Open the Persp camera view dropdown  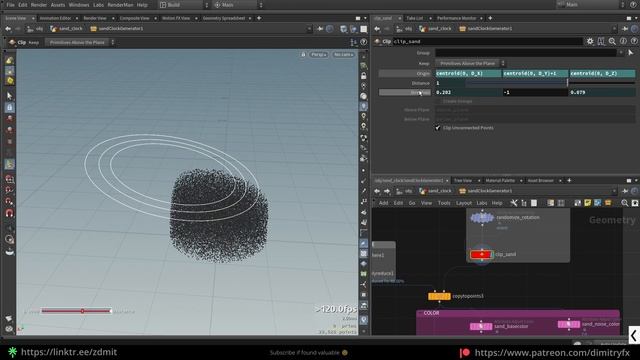pyautogui.click(x=318, y=54)
